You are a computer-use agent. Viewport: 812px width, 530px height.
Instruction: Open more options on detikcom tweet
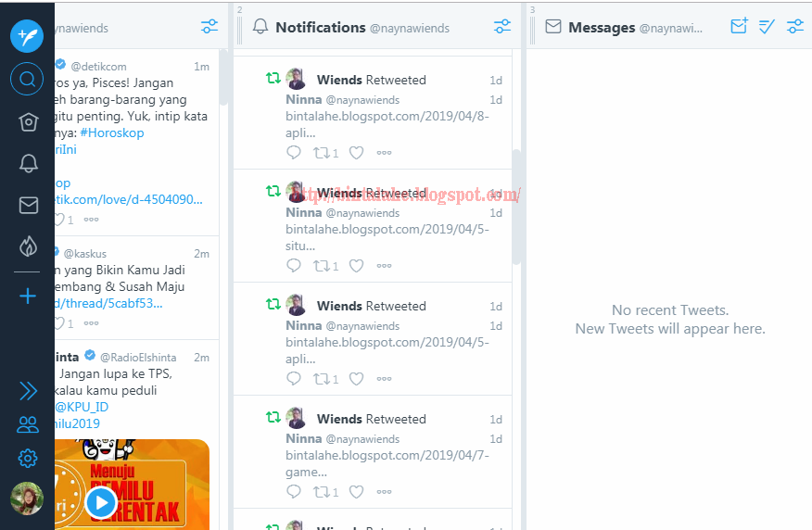pyautogui.click(x=91, y=220)
